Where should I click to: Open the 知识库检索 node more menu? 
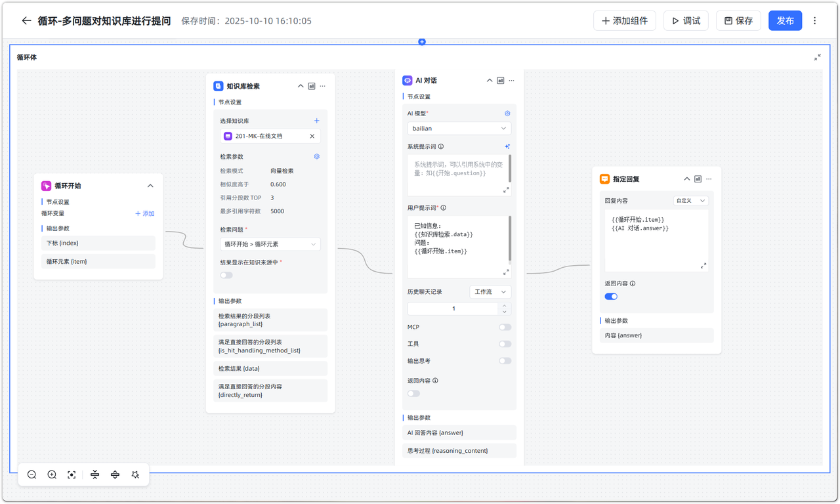(x=323, y=86)
